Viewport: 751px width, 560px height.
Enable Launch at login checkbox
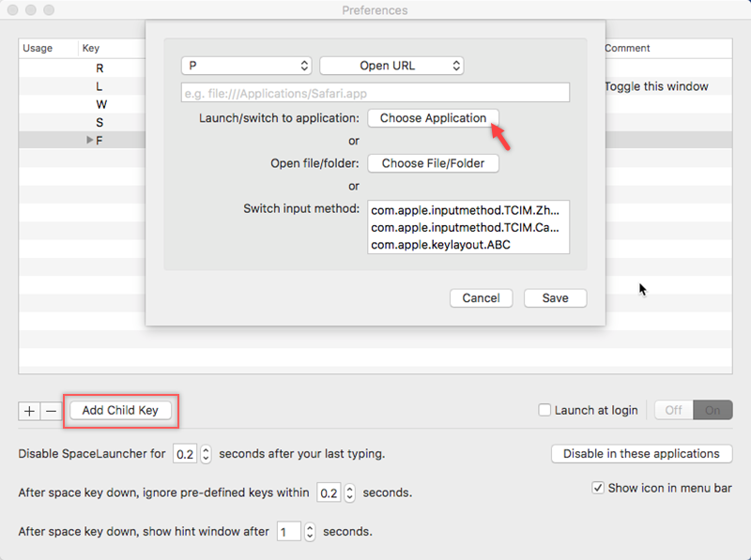(544, 410)
